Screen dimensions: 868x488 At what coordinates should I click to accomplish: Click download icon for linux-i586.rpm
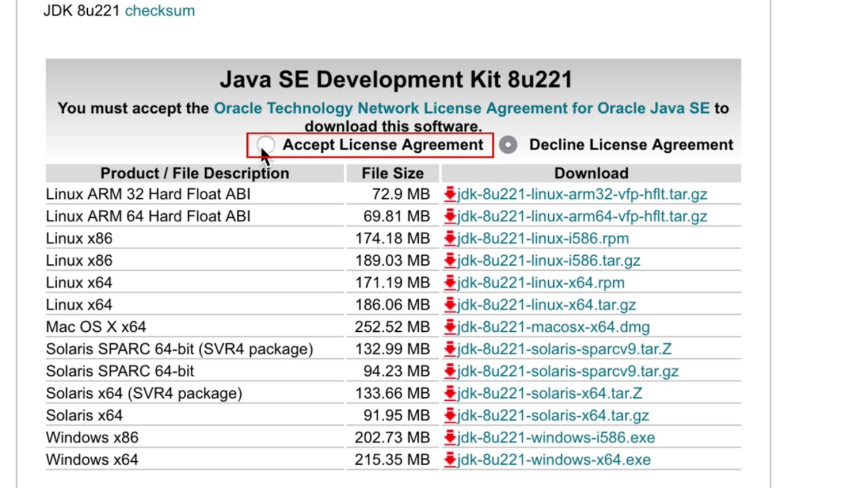click(x=450, y=239)
